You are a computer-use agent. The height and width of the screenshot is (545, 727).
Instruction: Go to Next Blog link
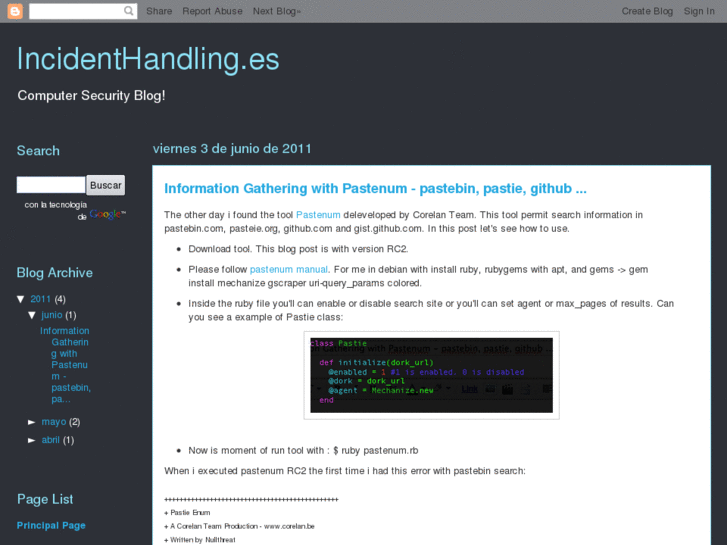276,11
